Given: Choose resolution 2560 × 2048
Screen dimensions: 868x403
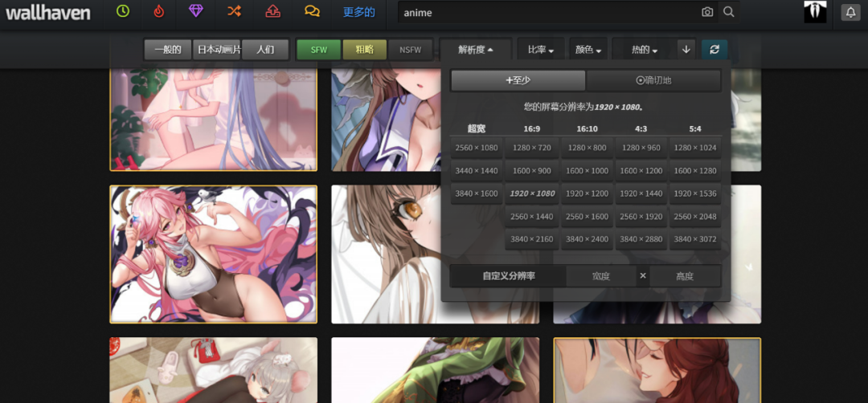Looking at the screenshot, I should coord(695,217).
